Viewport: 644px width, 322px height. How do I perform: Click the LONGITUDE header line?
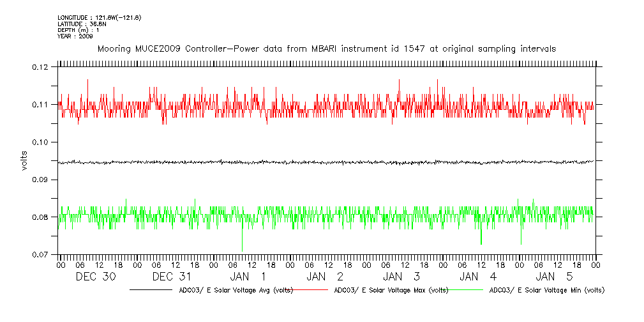click(99, 17)
